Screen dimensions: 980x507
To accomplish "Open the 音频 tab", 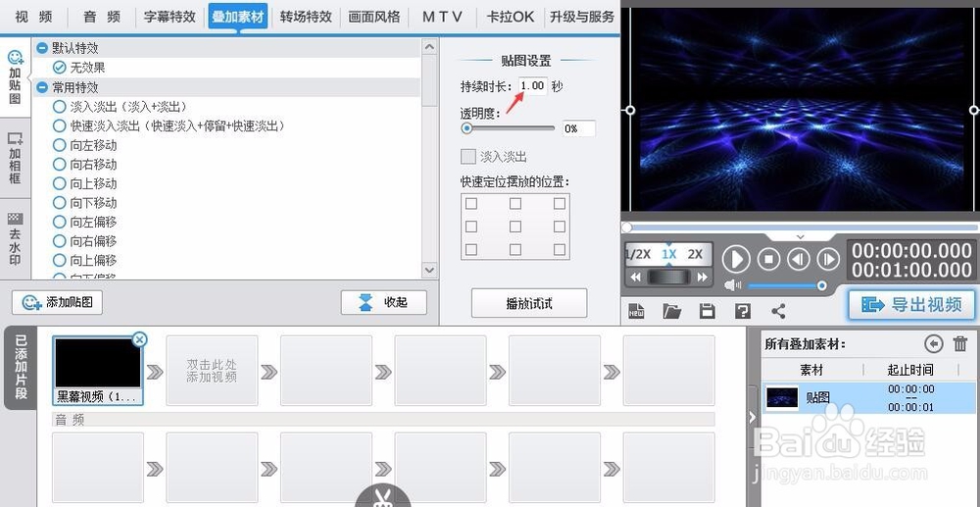I will point(101,17).
